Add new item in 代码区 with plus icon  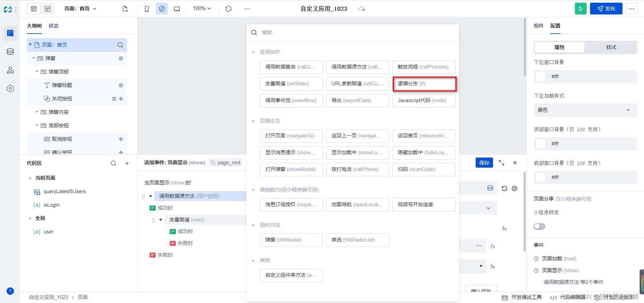coord(127,163)
